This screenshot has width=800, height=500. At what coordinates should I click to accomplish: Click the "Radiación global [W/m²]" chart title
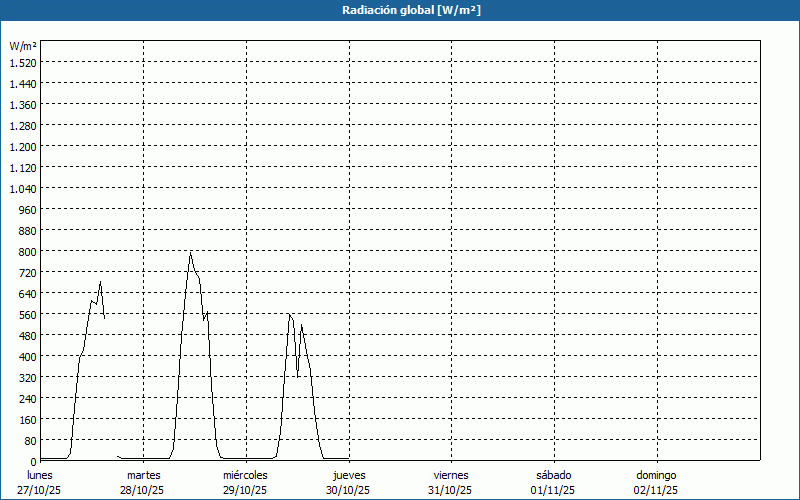pyautogui.click(x=400, y=10)
